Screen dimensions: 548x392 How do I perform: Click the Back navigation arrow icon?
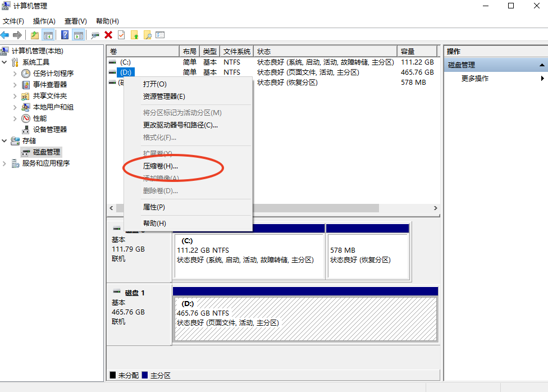click(5, 35)
